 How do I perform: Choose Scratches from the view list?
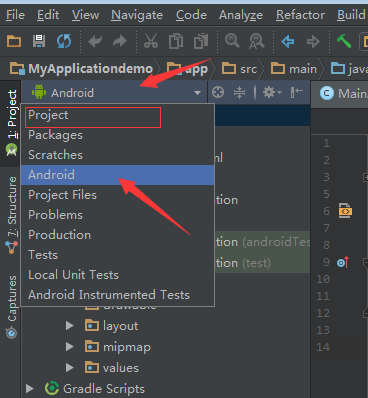tap(117, 155)
